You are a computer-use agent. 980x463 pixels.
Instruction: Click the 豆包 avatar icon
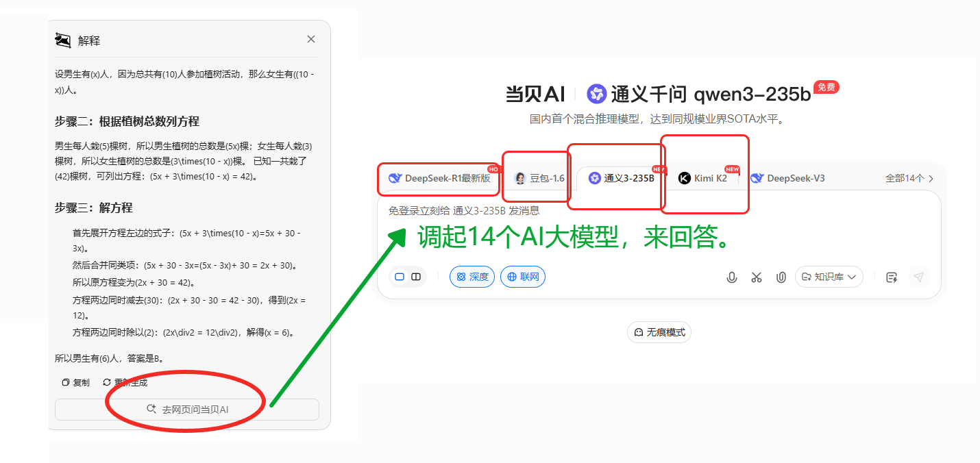[520, 178]
